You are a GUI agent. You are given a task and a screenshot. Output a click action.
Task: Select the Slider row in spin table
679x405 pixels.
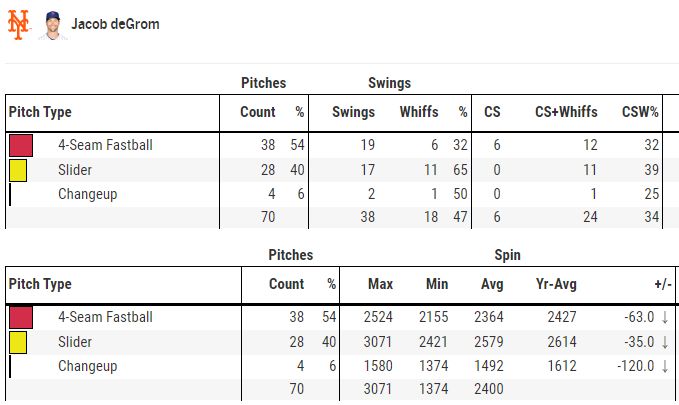pos(340,342)
